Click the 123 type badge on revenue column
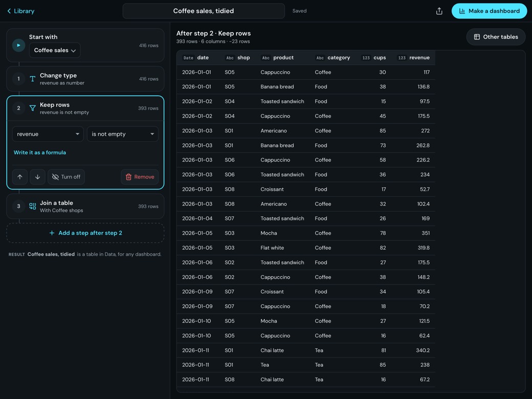Screen dimensions: 532x399 coord(402,58)
